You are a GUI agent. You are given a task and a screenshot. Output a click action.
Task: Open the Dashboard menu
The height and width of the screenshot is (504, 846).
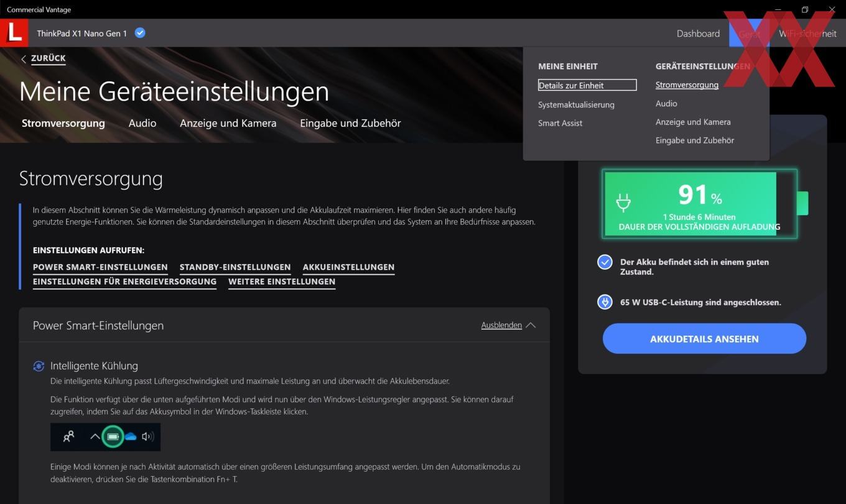pyautogui.click(x=698, y=34)
